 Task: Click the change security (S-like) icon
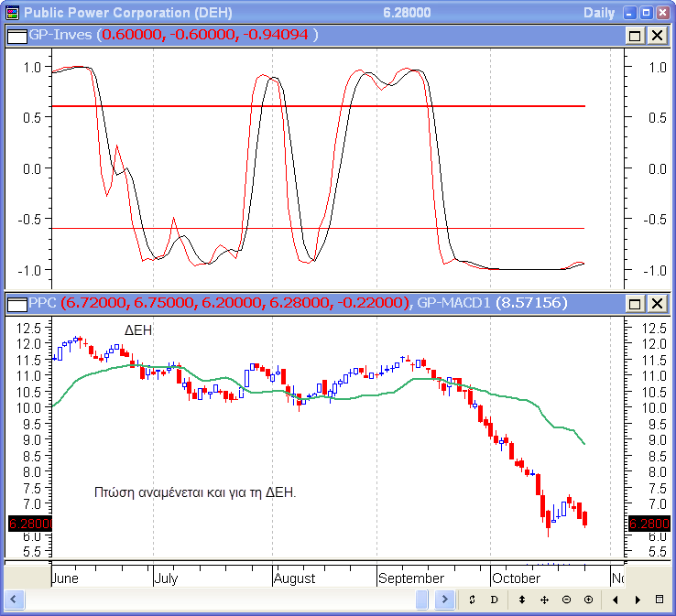[x=472, y=600]
